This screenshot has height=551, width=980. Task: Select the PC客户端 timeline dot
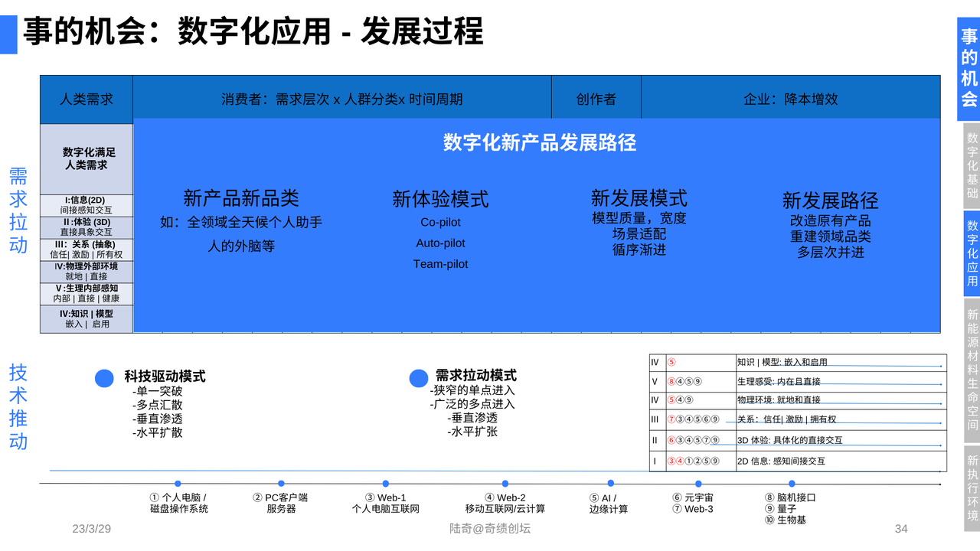281,484
